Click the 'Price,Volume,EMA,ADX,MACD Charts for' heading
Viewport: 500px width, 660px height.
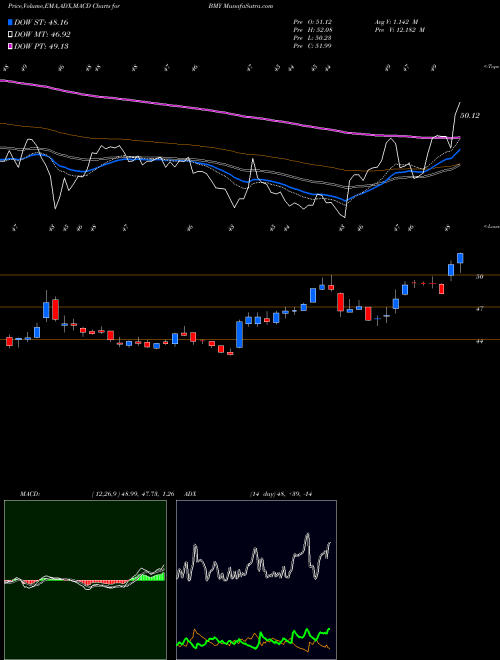point(64,6)
